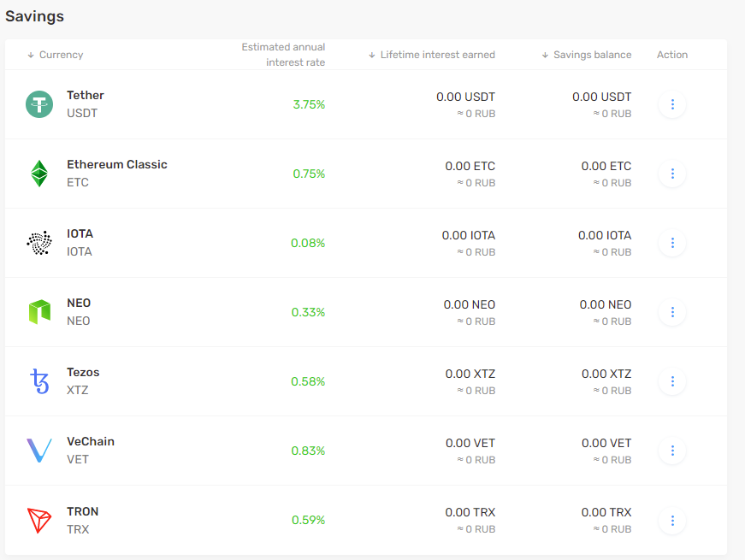Select the Ethereum Classic currency name

(117, 164)
